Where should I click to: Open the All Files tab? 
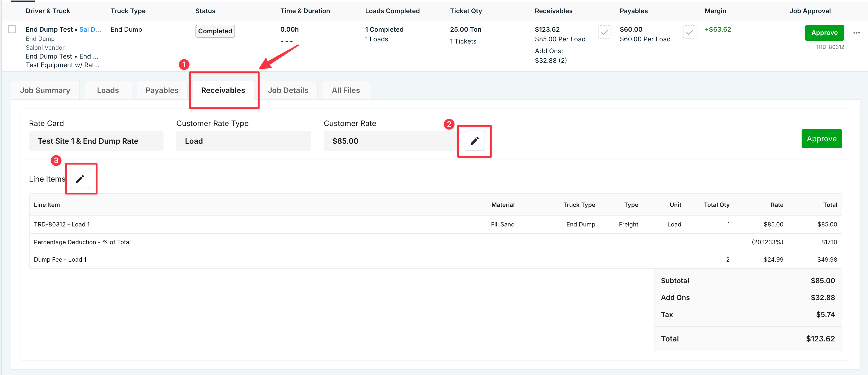pyautogui.click(x=346, y=90)
